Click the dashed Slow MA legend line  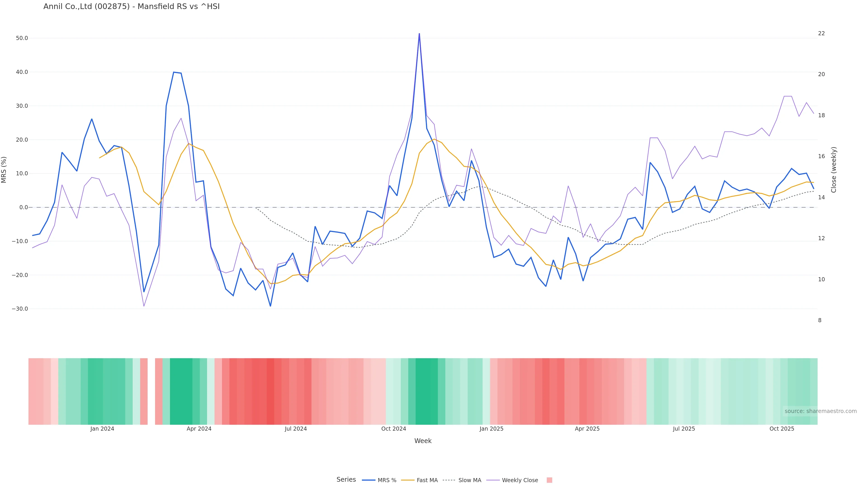[x=449, y=480]
